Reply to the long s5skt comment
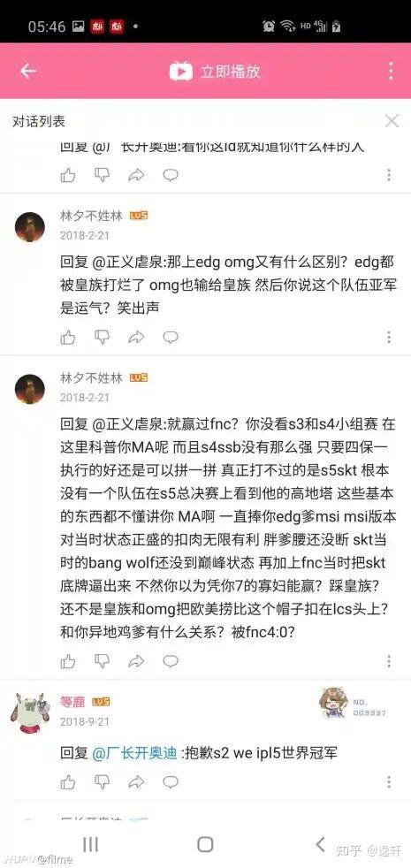 click(x=171, y=660)
